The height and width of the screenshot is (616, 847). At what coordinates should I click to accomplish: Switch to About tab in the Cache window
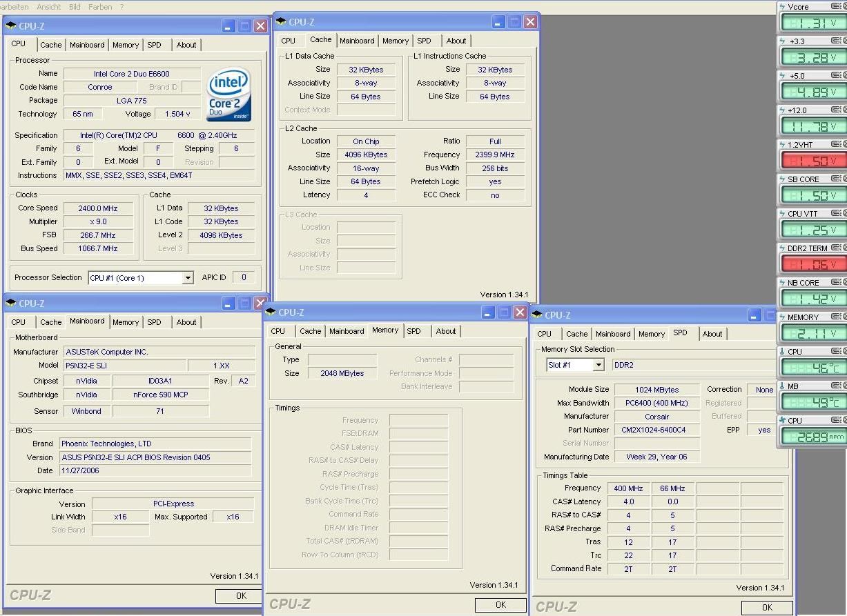pos(456,41)
